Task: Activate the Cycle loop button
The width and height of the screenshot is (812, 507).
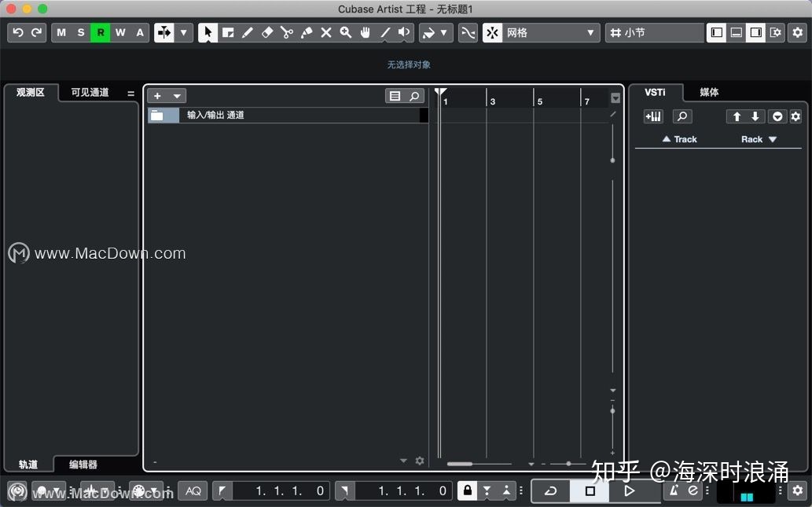Action: click(550, 490)
